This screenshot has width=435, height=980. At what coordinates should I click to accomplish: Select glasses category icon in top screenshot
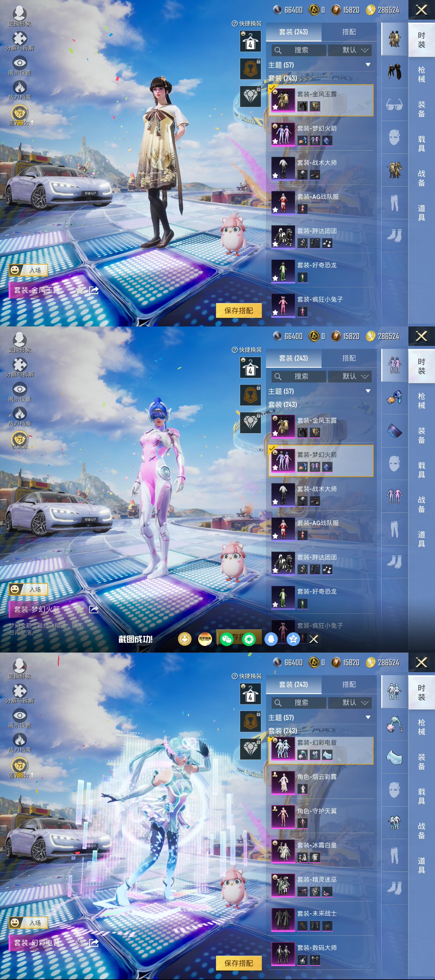[394, 104]
